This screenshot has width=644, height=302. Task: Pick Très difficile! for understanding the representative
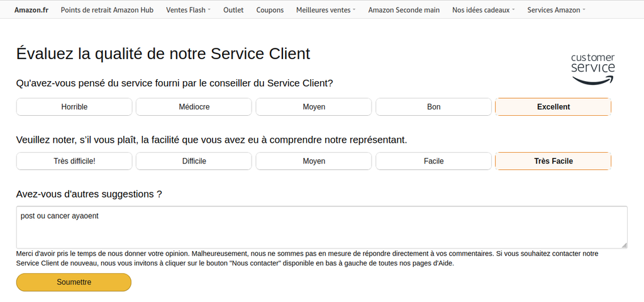click(74, 161)
